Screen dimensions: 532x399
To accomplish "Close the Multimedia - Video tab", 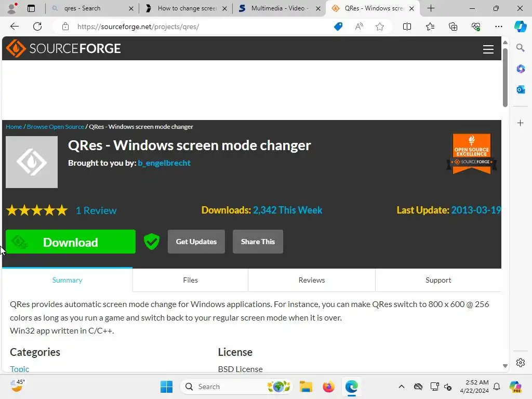I will (x=318, y=8).
